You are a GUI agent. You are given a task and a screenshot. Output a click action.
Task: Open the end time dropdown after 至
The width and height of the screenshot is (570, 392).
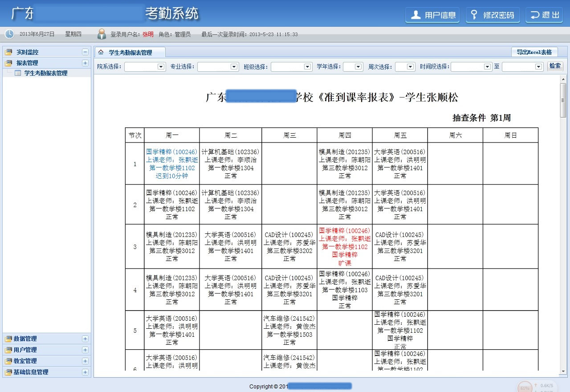point(523,66)
